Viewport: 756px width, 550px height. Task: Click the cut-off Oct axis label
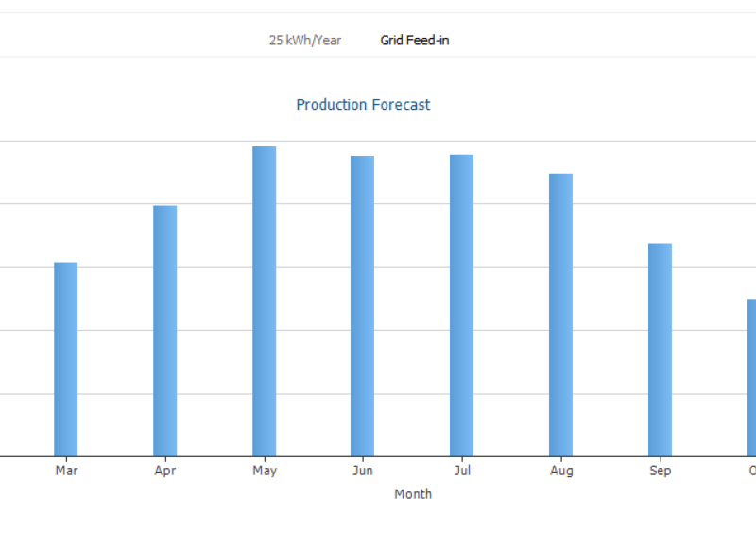point(751,471)
